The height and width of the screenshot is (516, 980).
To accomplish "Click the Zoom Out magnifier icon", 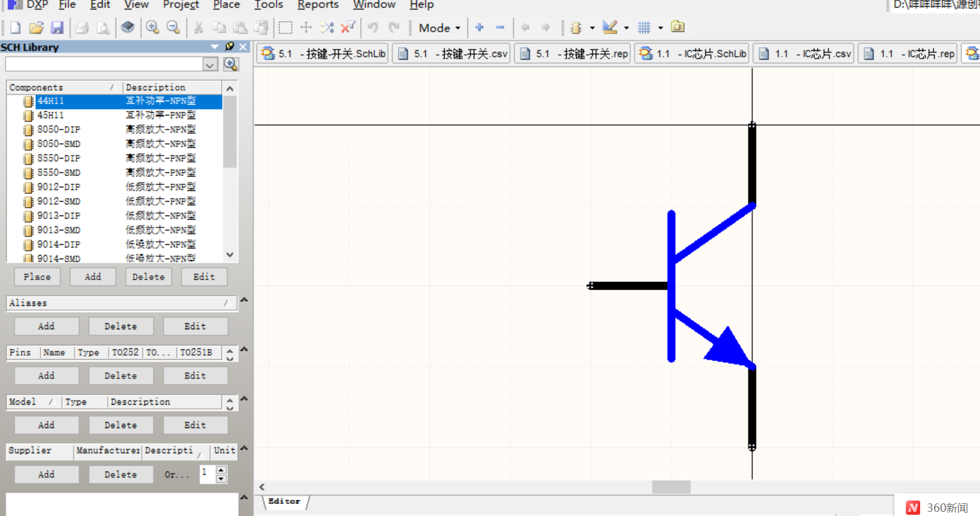I will pyautogui.click(x=174, y=28).
